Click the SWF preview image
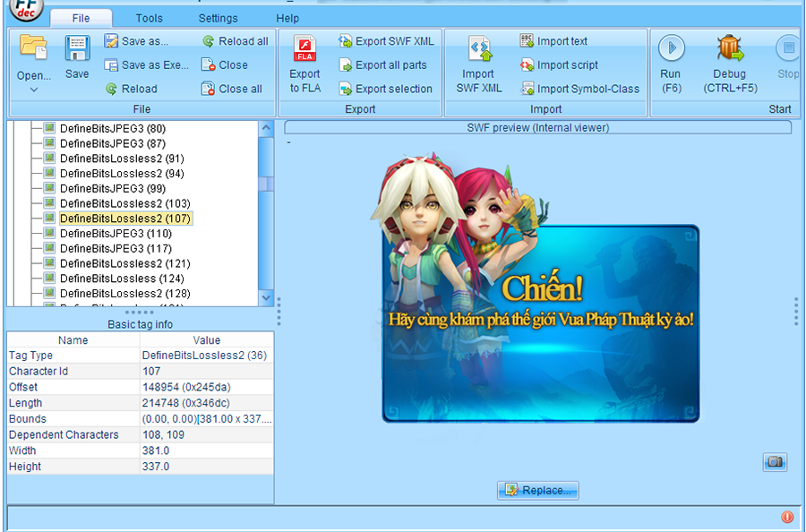Screen dimensions: 806x532 (x=535, y=287)
